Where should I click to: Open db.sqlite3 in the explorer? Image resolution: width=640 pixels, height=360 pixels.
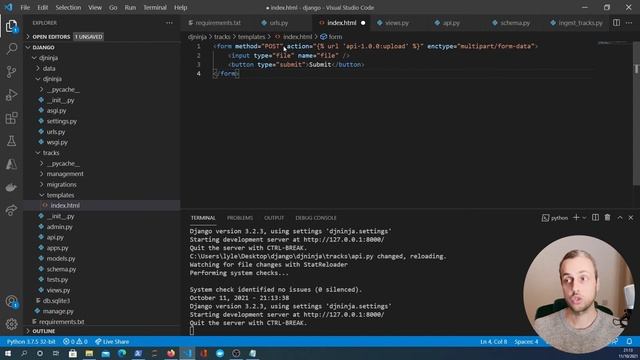[56, 300]
